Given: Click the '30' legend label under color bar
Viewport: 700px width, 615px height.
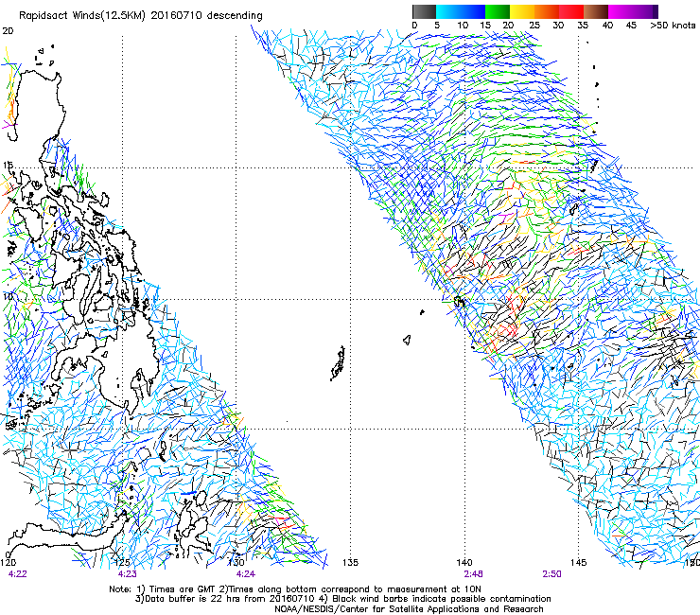Looking at the screenshot, I should click(x=558, y=25).
